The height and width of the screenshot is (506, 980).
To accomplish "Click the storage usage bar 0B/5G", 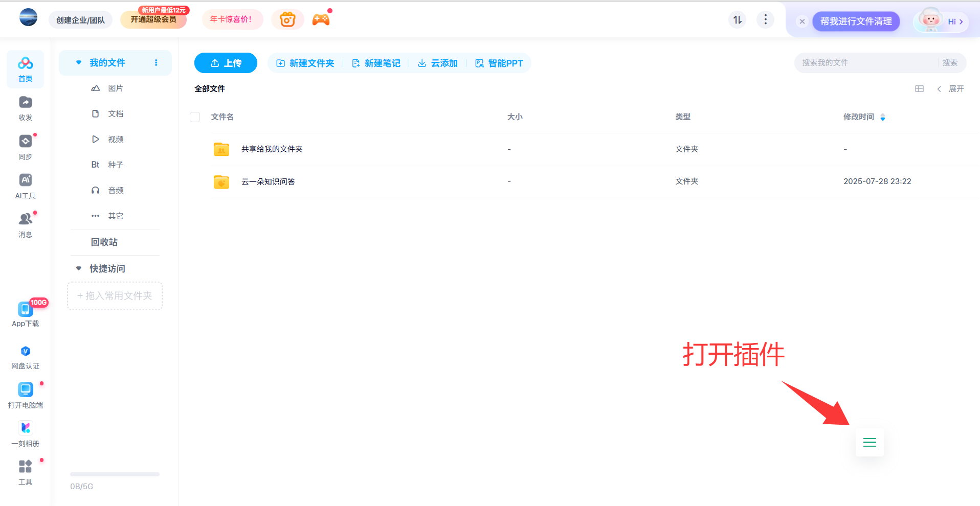I will click(x=115, y=475).
